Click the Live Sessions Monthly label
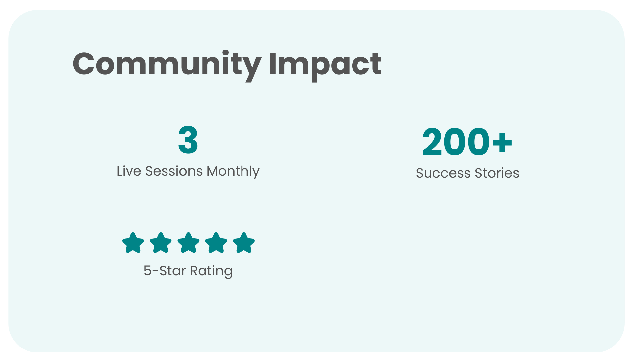The width and height of the screenshot is (632, 364). tap(188, 171)
